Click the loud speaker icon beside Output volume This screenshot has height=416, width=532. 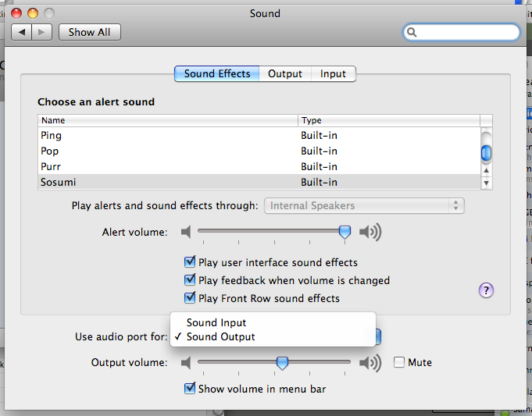370,363
